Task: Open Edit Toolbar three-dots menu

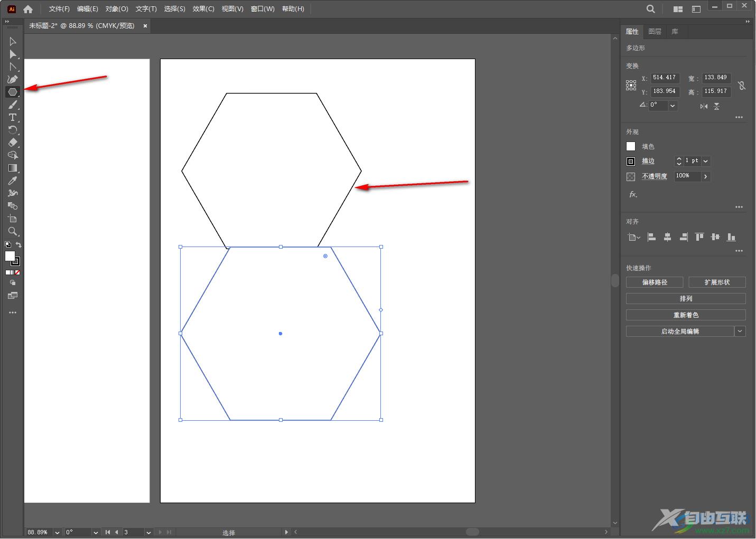Action: coord(13,313)
